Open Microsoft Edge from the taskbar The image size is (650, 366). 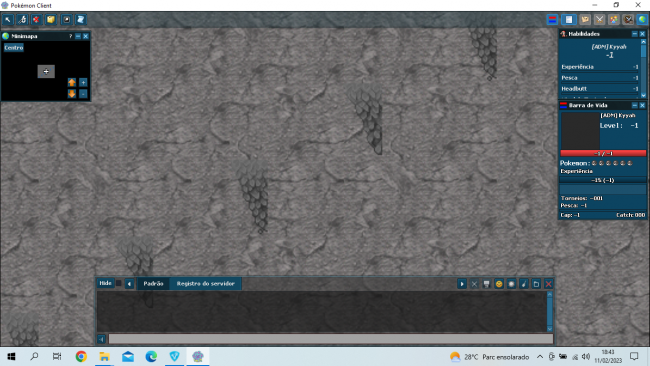point(151,356)
